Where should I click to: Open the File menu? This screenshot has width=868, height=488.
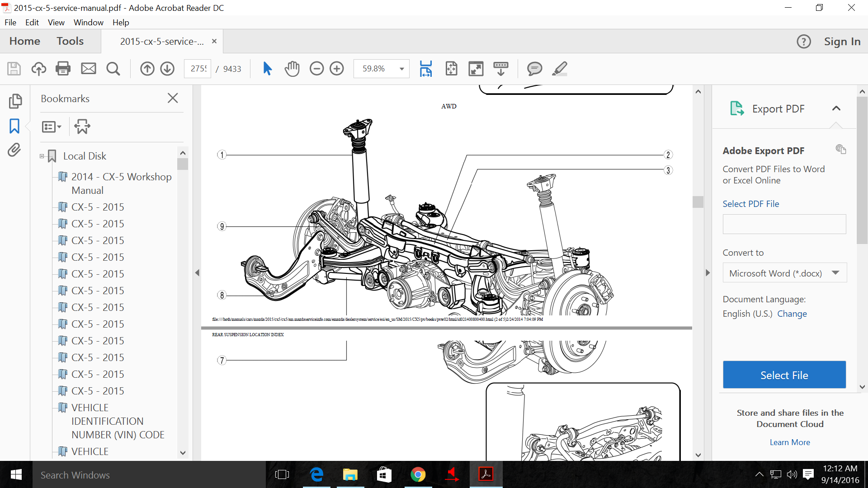tap(10, 22)
